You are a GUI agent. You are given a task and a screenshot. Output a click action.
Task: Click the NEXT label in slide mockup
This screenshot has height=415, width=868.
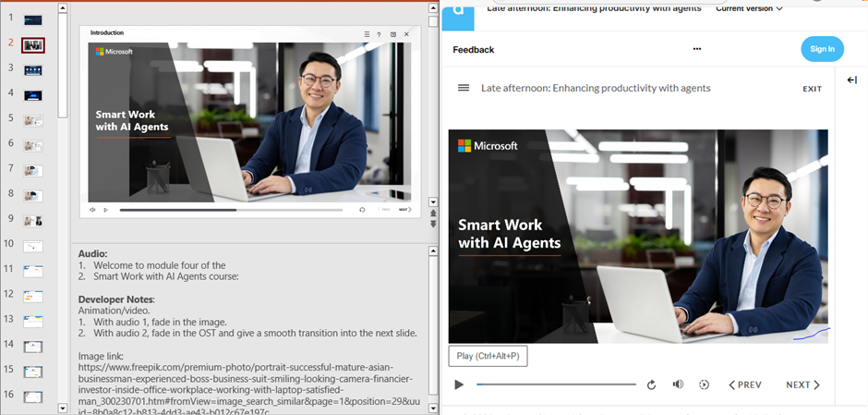[404, 210]
